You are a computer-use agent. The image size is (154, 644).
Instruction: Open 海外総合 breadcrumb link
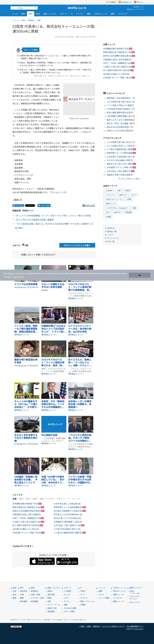click(31, 20)
